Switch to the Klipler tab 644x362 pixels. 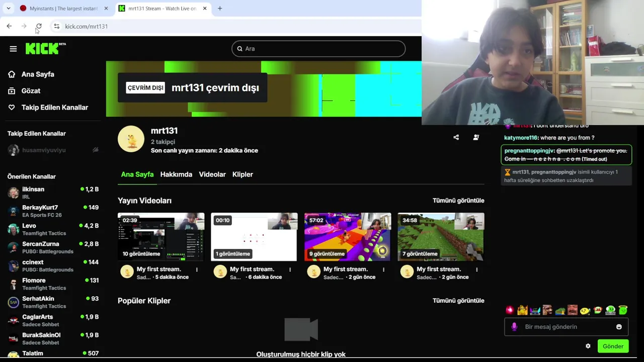pos(243,174)
